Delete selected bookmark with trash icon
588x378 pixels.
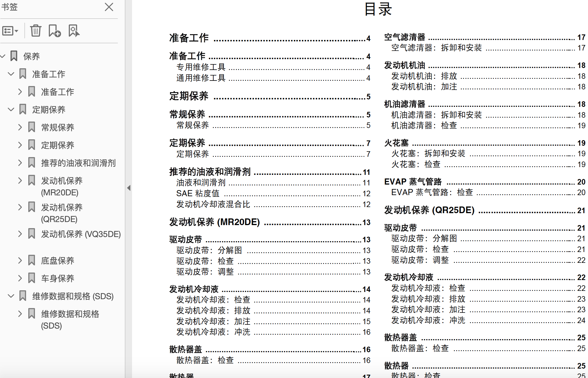tap(36, 31)
